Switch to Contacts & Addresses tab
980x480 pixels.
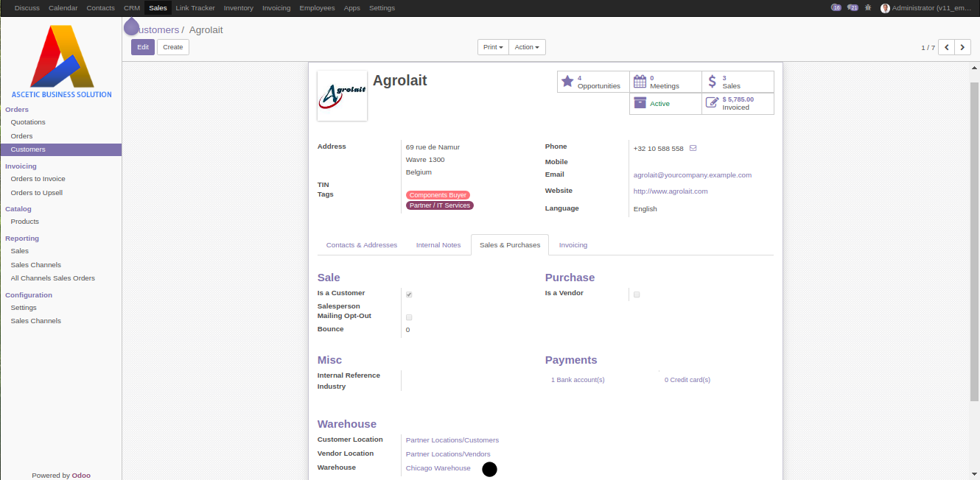(x=362, y=245)
